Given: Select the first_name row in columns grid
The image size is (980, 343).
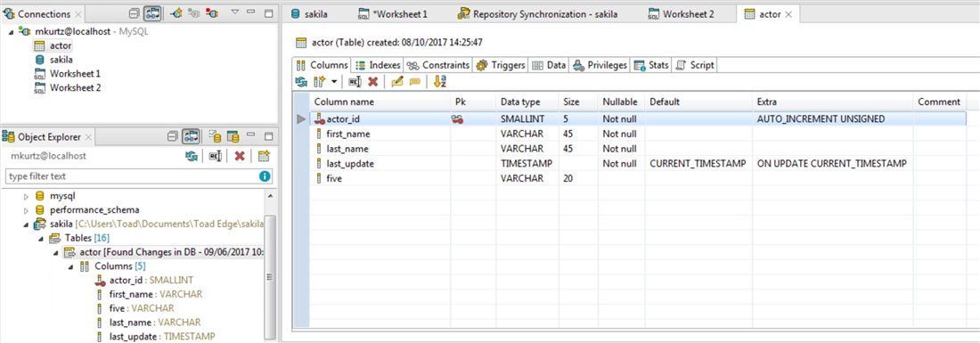Looking at the screenshot, I should pyautogui.click(x=638, y=134).
